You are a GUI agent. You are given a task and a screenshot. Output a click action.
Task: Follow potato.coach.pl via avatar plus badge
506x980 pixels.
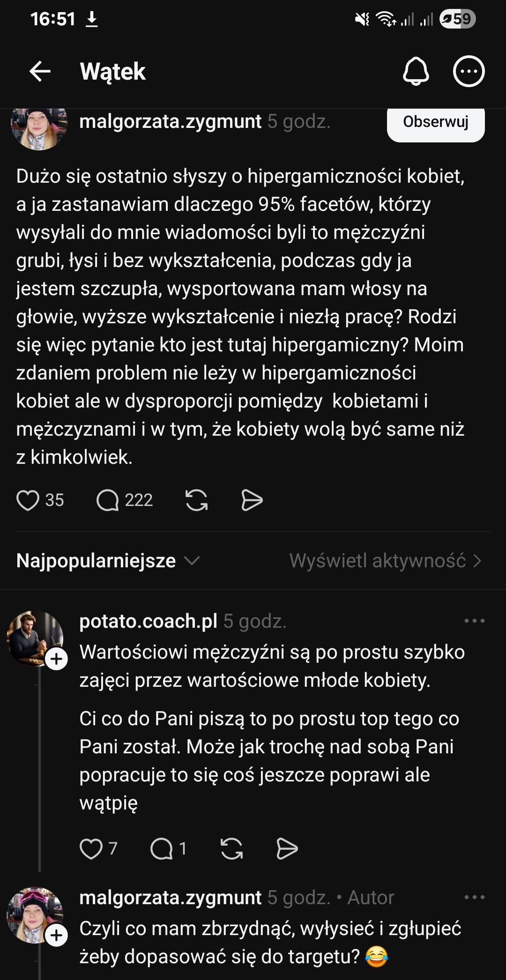pyautogui.click(x=57, y=659)
